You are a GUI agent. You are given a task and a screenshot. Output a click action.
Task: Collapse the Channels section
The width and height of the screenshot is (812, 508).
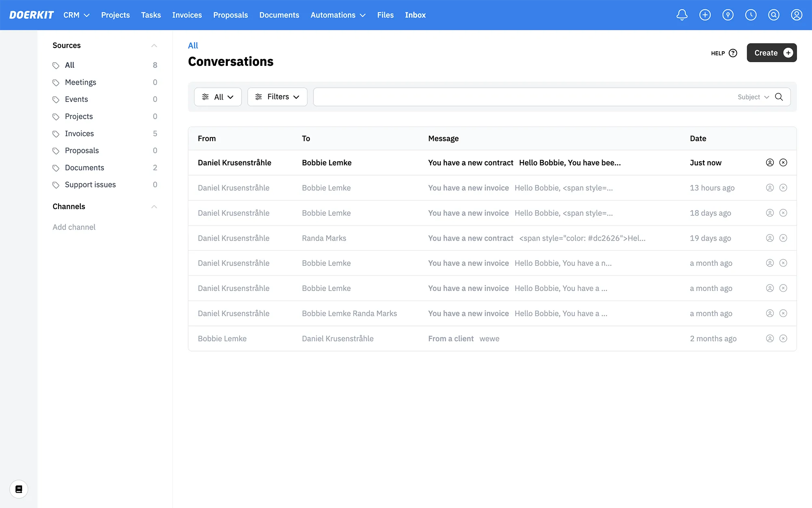pyautogui.click(x=154, y=206)
